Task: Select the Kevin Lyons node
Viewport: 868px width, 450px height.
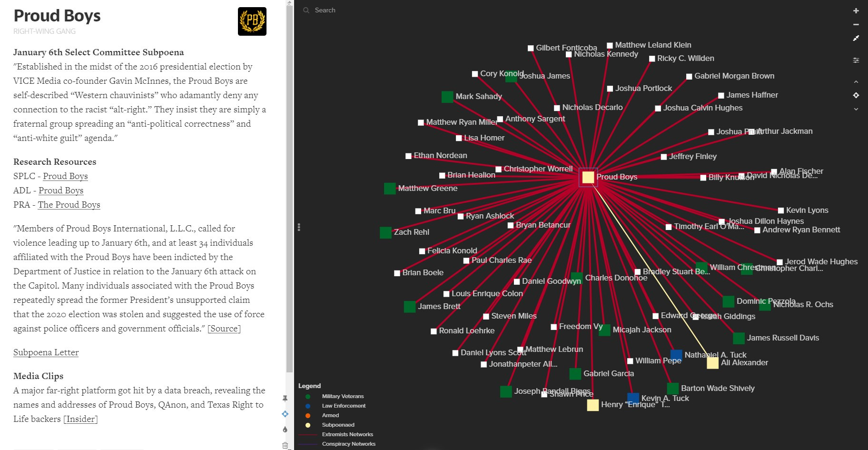Action: [x=781, y=210]
